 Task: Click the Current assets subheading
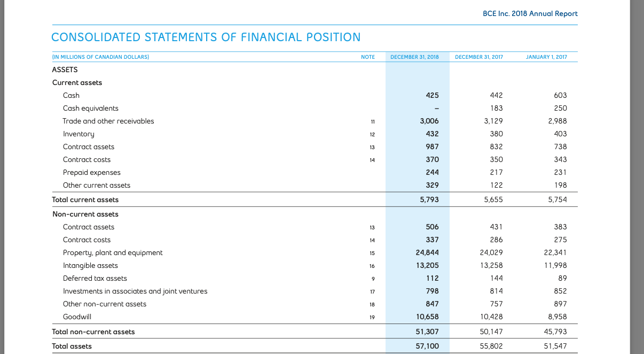tap(77, 82)
